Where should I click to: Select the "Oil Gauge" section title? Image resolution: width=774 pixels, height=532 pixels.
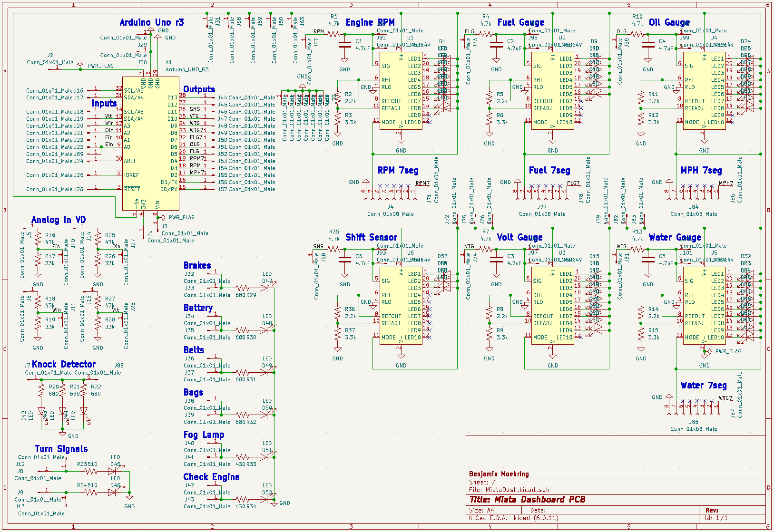(x=669, y=22)
